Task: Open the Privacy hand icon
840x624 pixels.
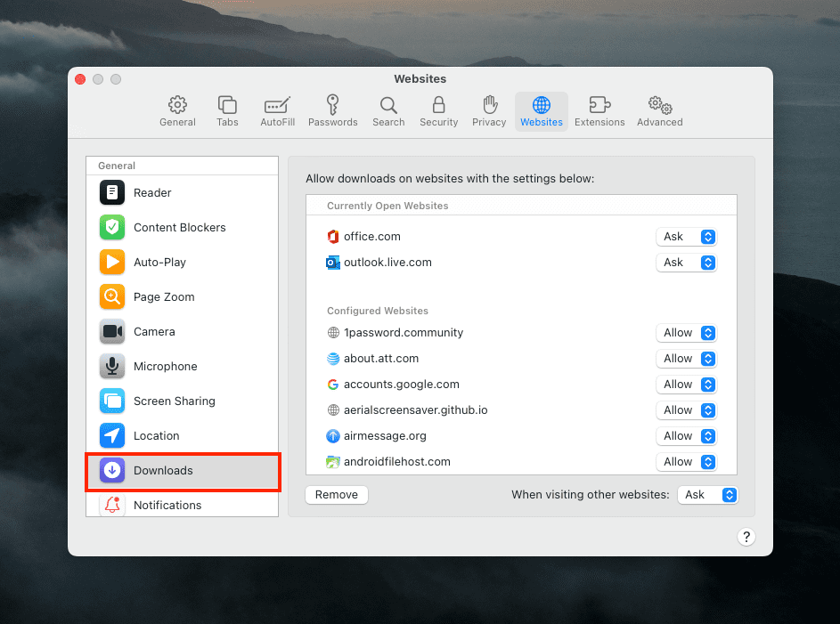Action: click(x=490, y=105)
